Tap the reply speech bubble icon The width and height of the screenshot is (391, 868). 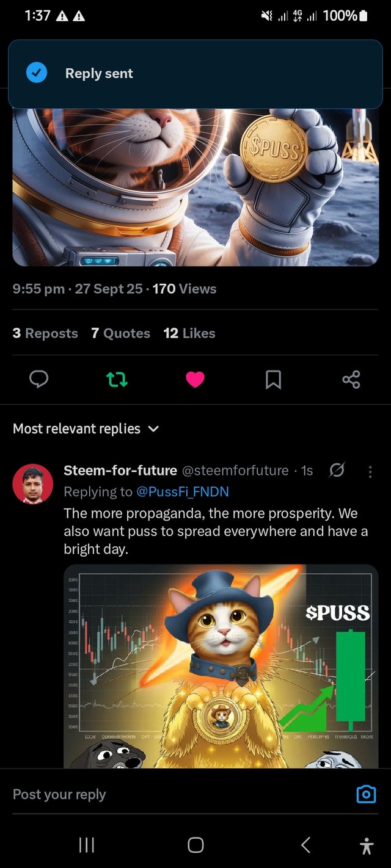[x=38, y=380]
